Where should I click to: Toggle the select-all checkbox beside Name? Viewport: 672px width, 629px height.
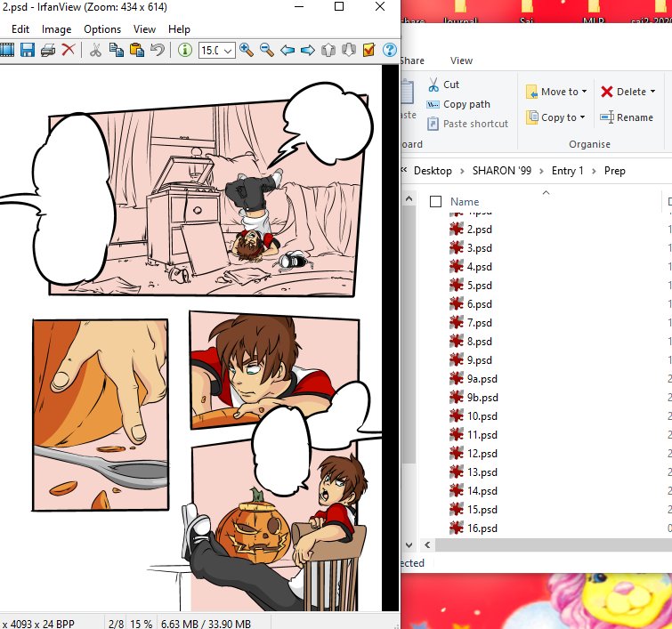click(x=435, y=201)
